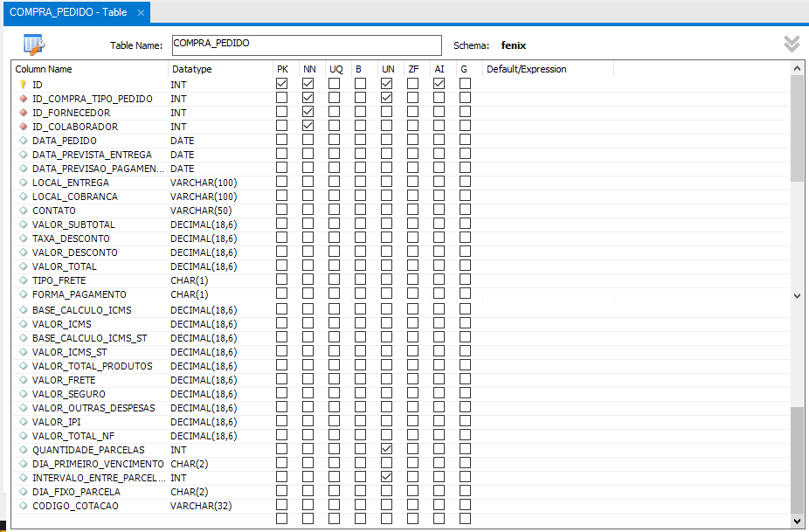Click the diamond icon of CODIGO_COTACAO
The image size is (809, 532).
click(24, 505)
